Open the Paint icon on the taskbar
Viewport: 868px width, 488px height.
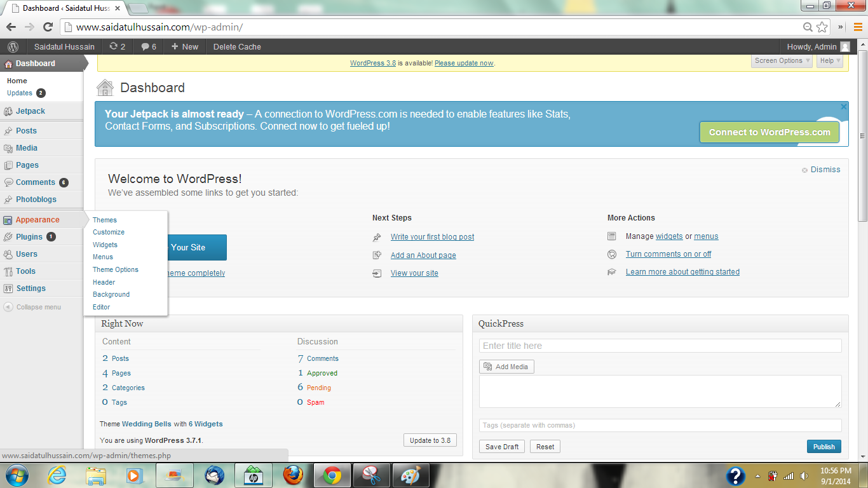point(411,475)
